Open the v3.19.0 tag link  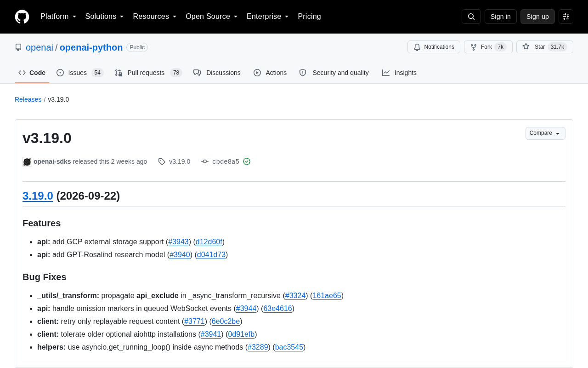(180, 161)
